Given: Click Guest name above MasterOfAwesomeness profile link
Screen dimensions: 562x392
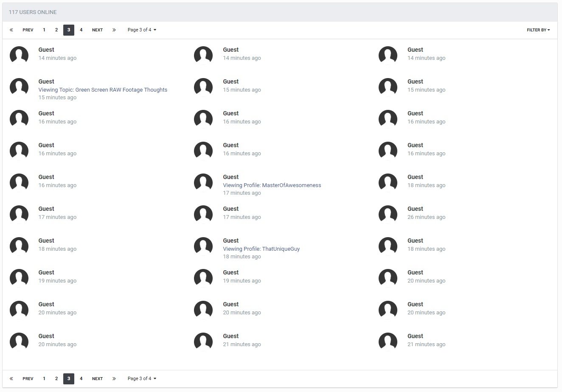Looking at the screenshot, I should (231, 177).
